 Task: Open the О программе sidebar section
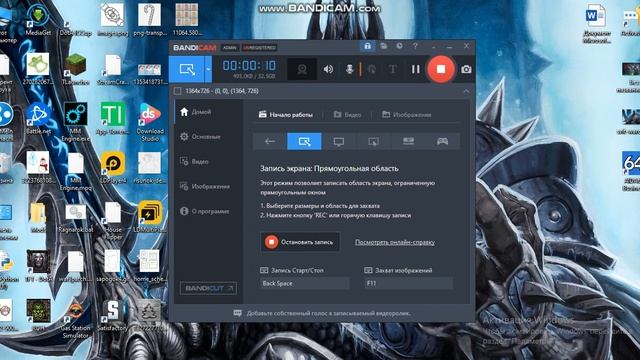(x=208, y=211)
